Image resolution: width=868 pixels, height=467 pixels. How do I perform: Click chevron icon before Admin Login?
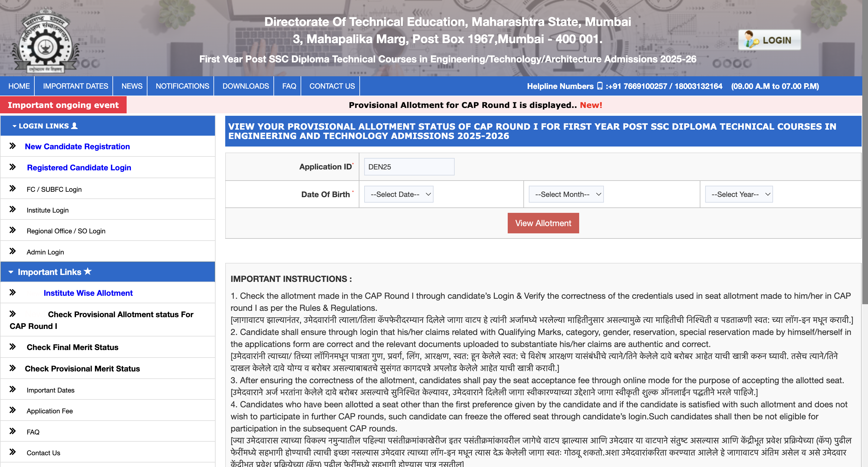pos(13,251)
